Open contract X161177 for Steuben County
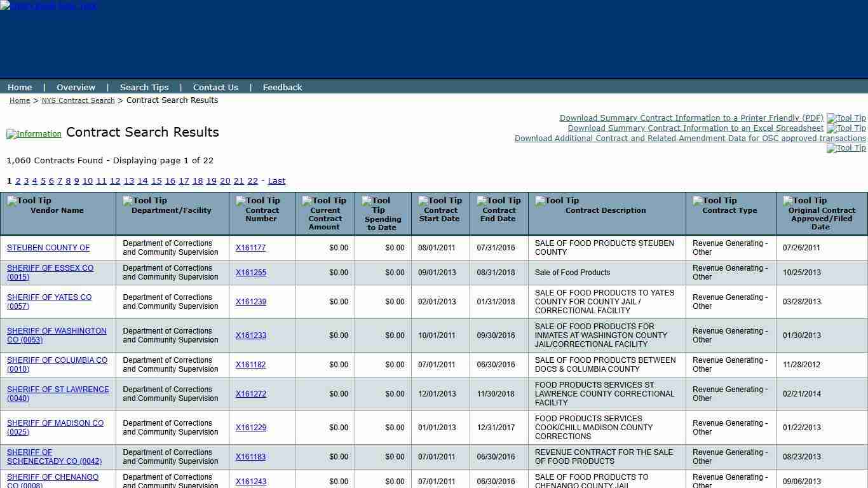The height and width of the screenshot is (488, 868). pyautogui.click(x=250, y=248)
